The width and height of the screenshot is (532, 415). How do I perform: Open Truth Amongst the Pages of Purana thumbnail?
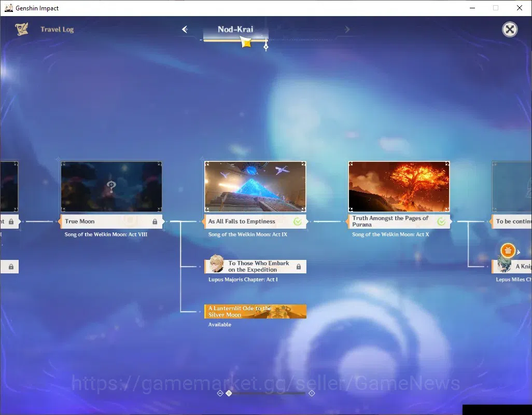399,187
